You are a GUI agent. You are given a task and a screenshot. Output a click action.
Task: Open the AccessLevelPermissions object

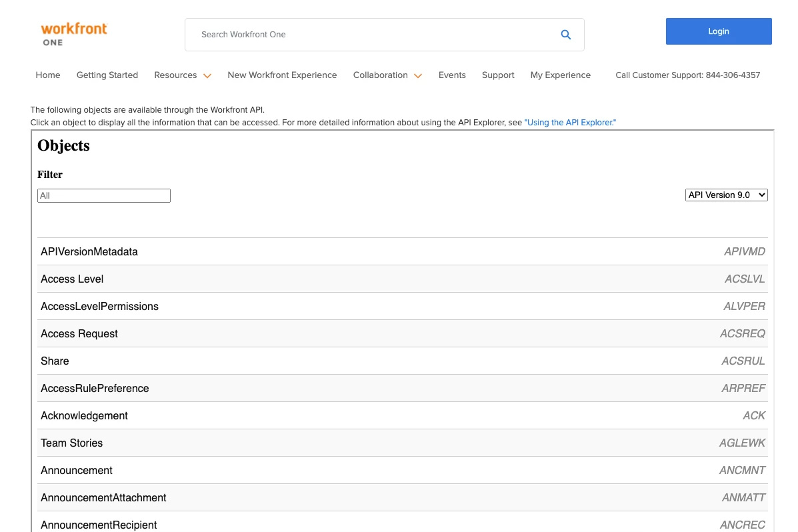tap(402, 307)
